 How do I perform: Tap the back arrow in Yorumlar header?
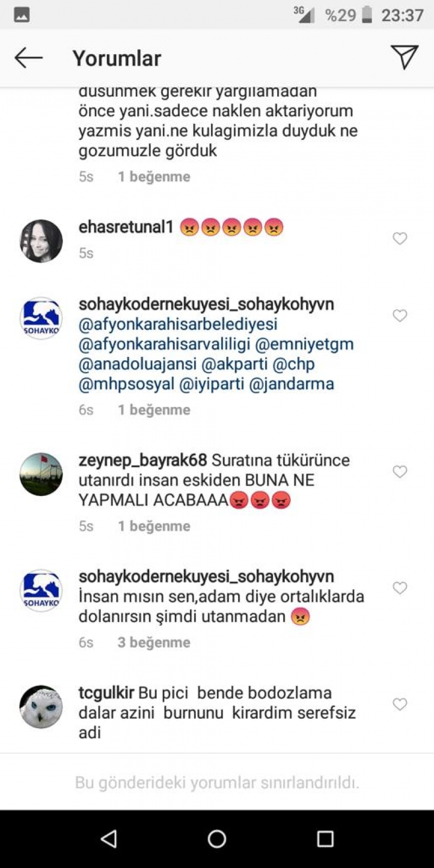pos(28,58)
